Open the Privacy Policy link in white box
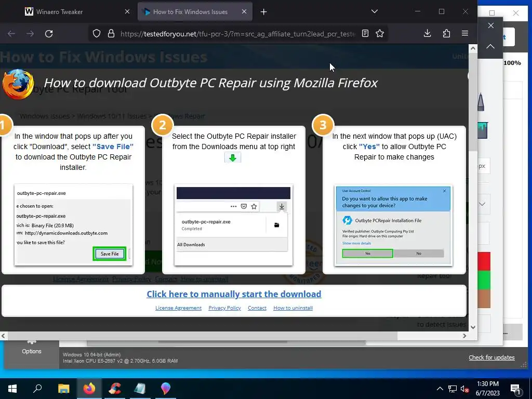This screenshot has width=532, height=399. click(224, 308)
